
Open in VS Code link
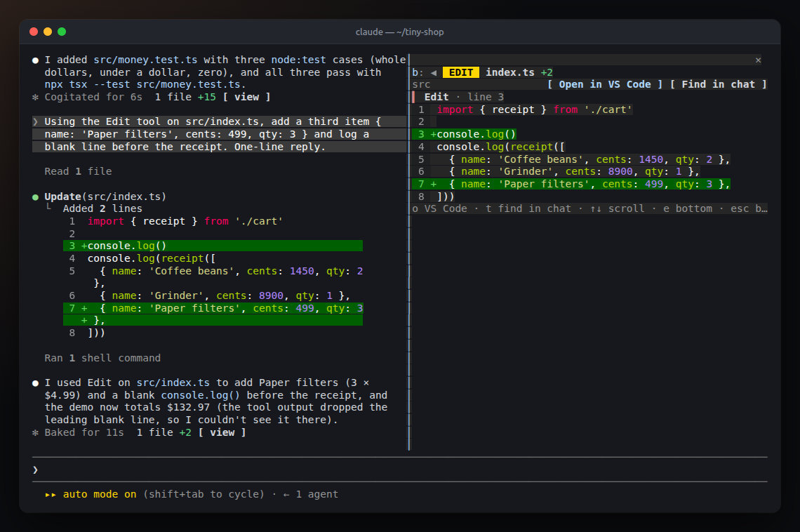(605, 85)
